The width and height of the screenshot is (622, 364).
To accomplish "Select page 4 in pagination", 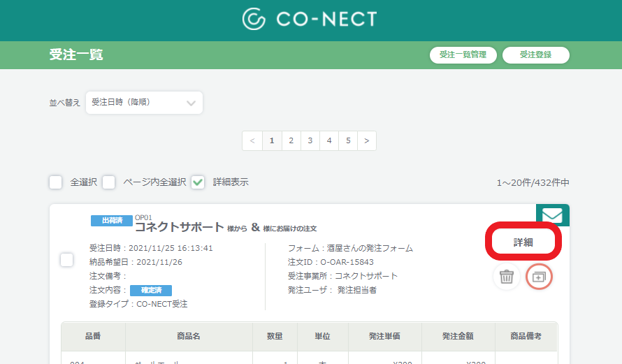I will (329, 140).
